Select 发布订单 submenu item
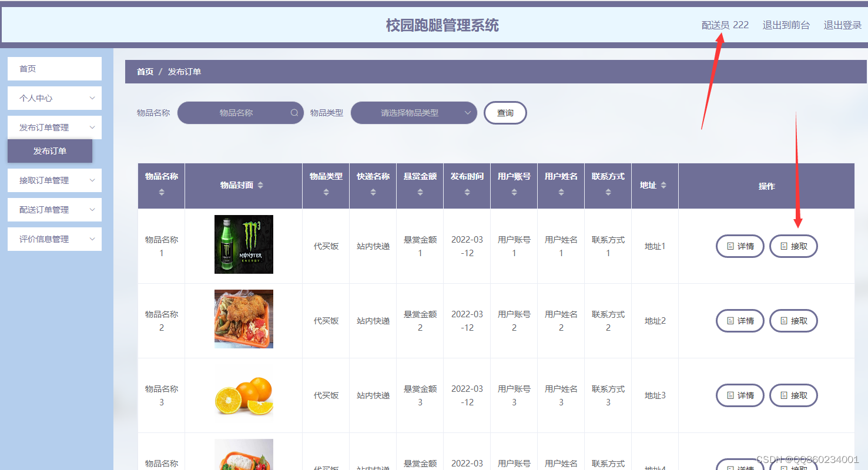The height and width of the screenshot is (470, 868). pos(50,151)
